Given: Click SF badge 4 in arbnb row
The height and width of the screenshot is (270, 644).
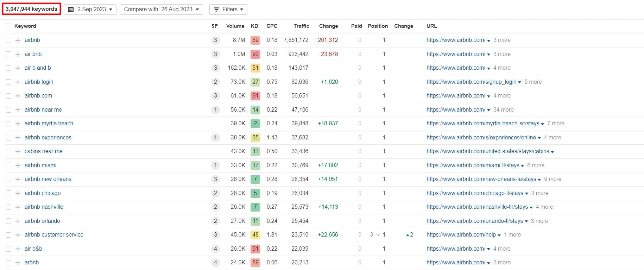Looking at the screenshot, I should [x=215, y=263].
